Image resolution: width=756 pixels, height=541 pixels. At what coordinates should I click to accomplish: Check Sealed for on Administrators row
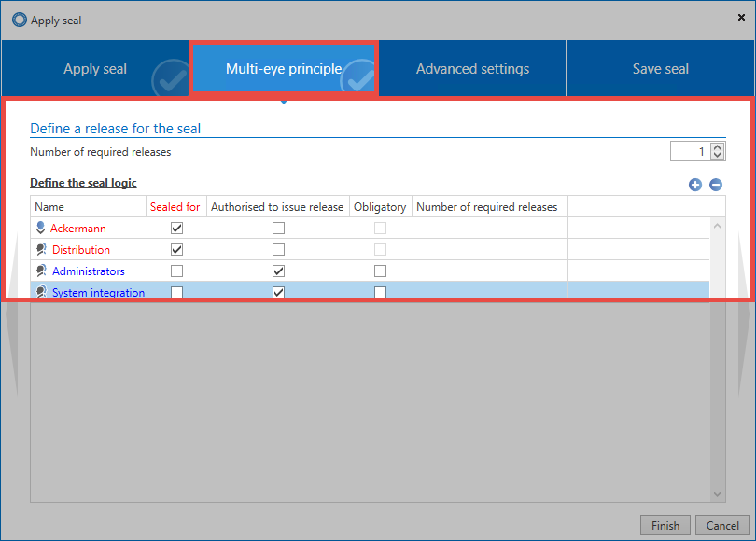177,270
